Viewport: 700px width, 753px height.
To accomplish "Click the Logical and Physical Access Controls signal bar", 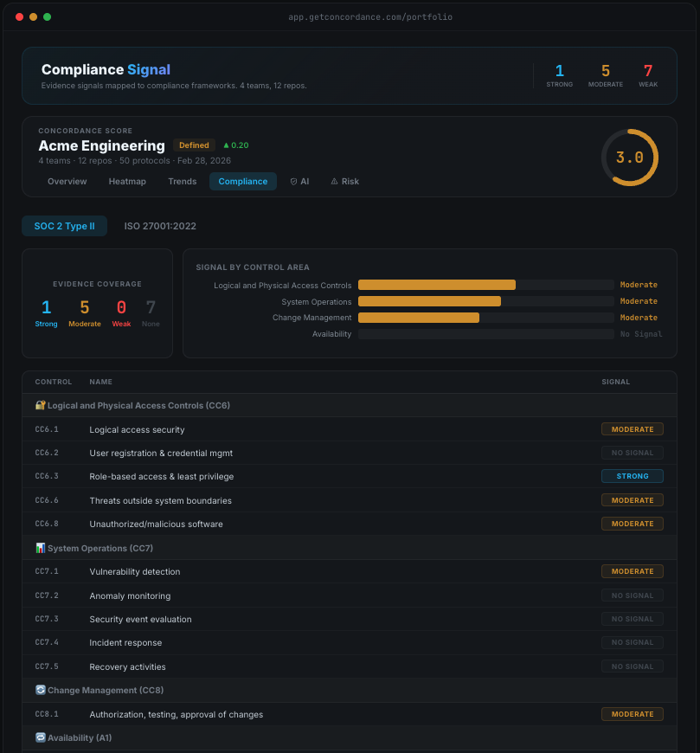I will point(486,285).
